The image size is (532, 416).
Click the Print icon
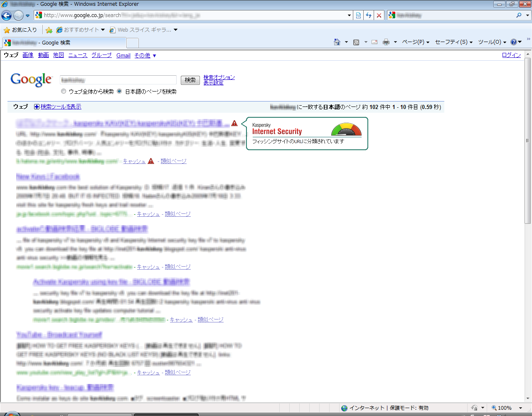click(x=386, y=42)
